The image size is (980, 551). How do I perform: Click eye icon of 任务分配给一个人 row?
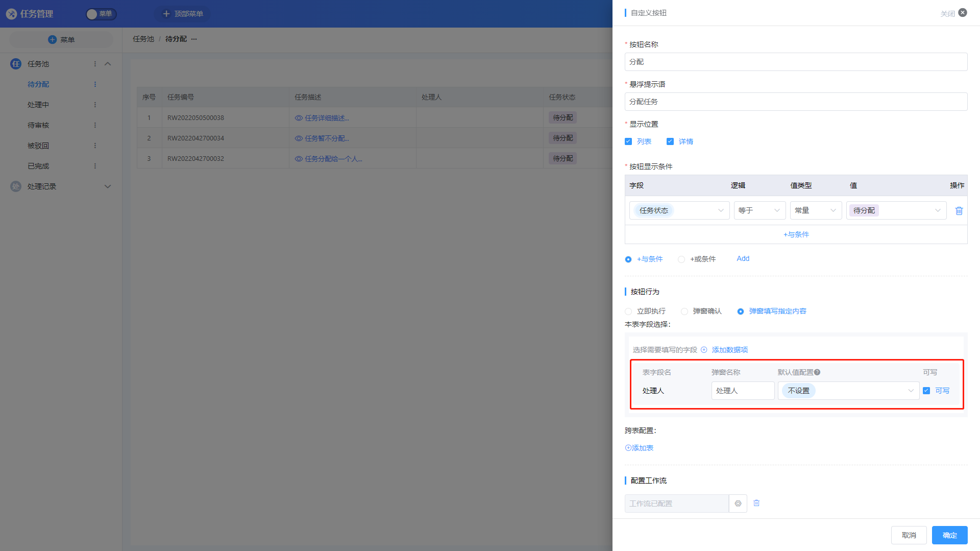(299, 159)
